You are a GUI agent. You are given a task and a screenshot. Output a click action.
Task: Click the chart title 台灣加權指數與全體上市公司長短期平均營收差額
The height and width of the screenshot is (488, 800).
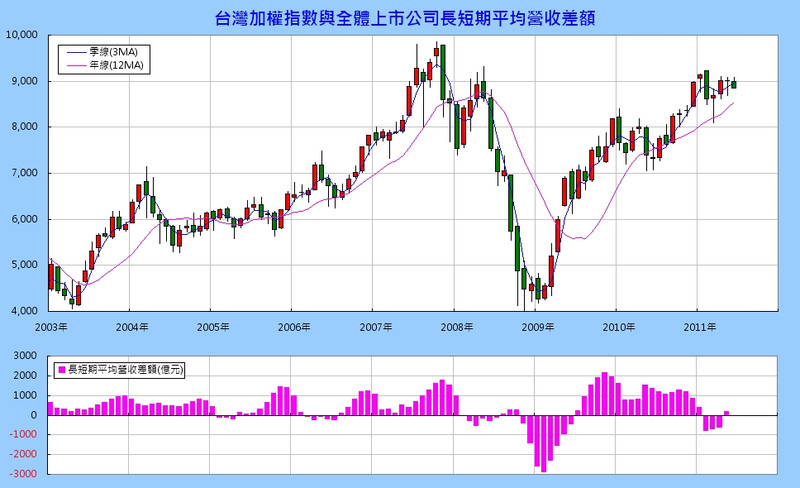[405, 19]
